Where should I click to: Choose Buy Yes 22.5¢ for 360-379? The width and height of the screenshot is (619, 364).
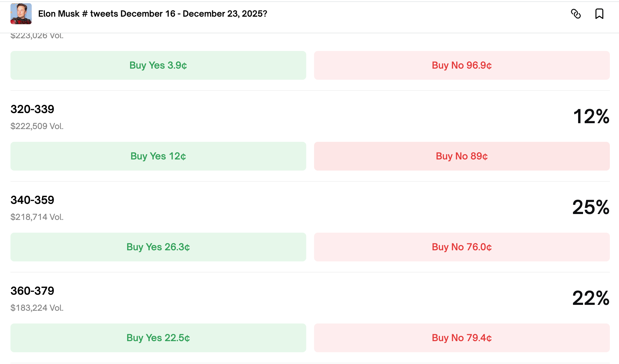coord(158,338)
